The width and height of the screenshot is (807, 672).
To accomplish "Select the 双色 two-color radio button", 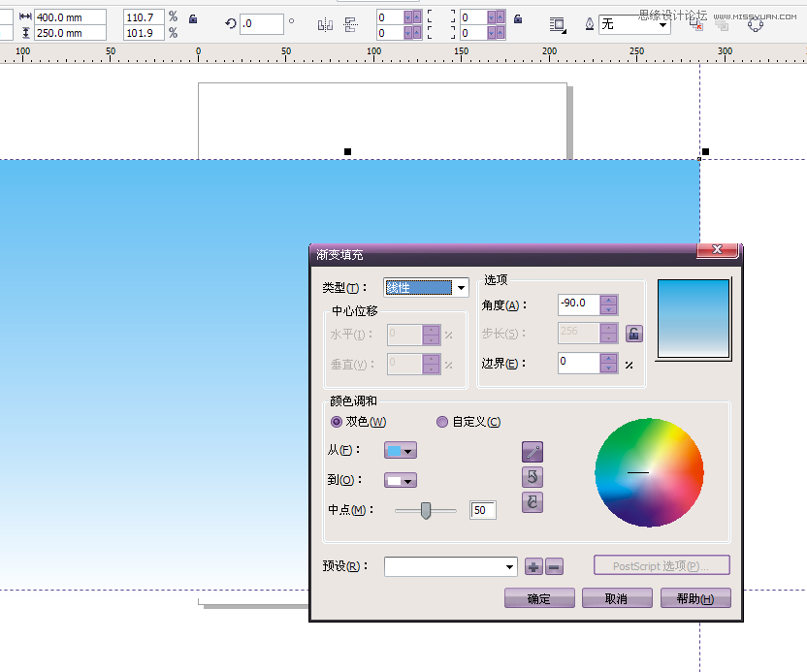I will pyautogui.click(x=337, y=422).
